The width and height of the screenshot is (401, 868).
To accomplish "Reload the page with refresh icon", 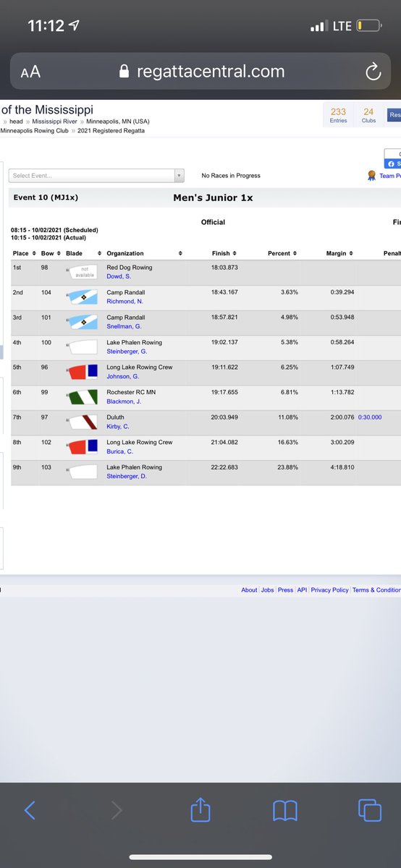I will pyautogui.click(x=373, y=72).
